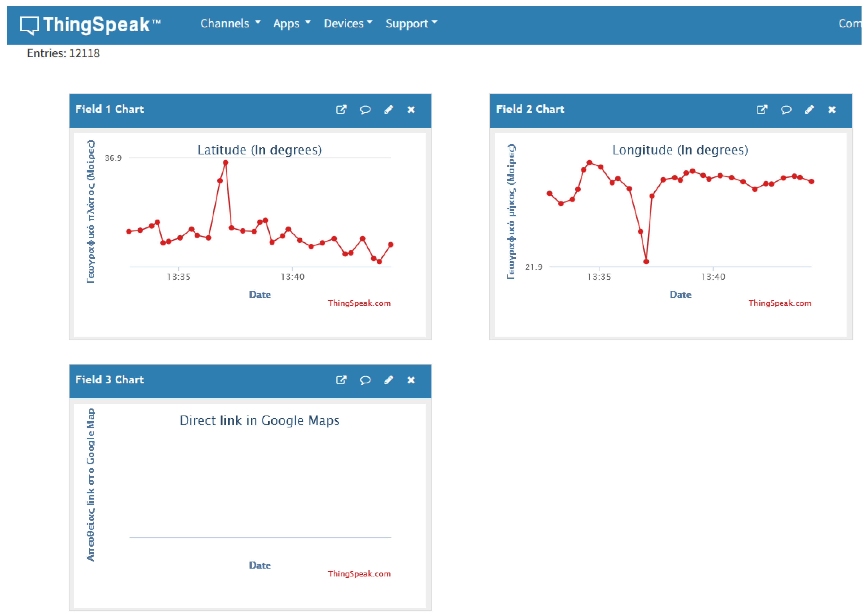The width and height of the screenshot is (868, 616).
Task: Remove Field 2 Chart with X icon
Action: click(x=832, y=110)
